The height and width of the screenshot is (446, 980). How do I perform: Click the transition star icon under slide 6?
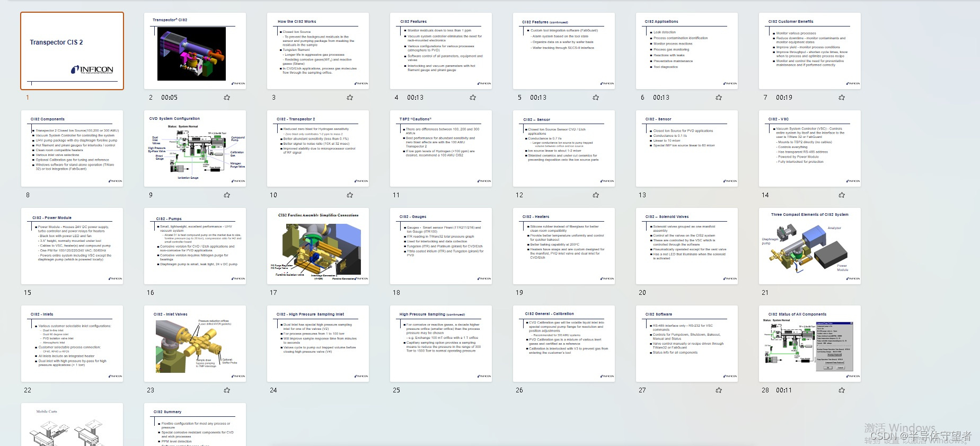pyautogui.click(x=719, y=98)
